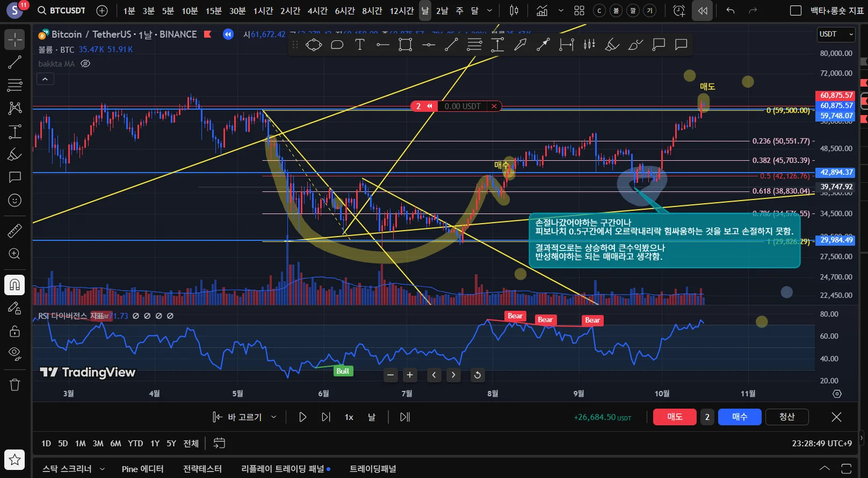Click the BTCUSDT symbol search field
The image size is (868, 478).
pyautogui.click(x=61, y=11)
